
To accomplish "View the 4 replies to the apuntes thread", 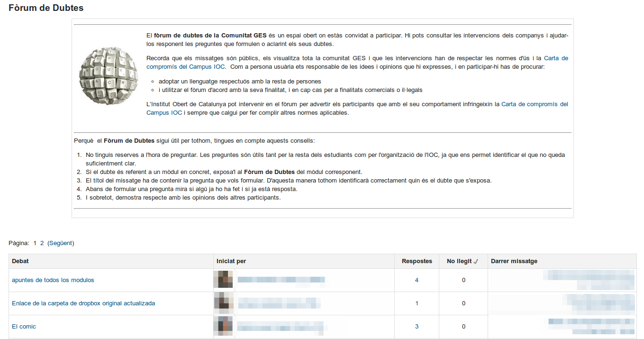I will pyautogui.click(x=417, y=280).
